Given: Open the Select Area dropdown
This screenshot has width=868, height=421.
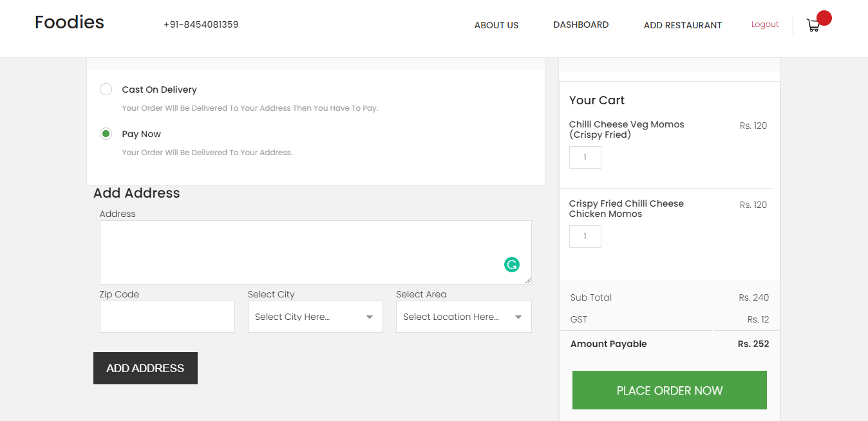Looking at the screenshot, I should [464, 317].
